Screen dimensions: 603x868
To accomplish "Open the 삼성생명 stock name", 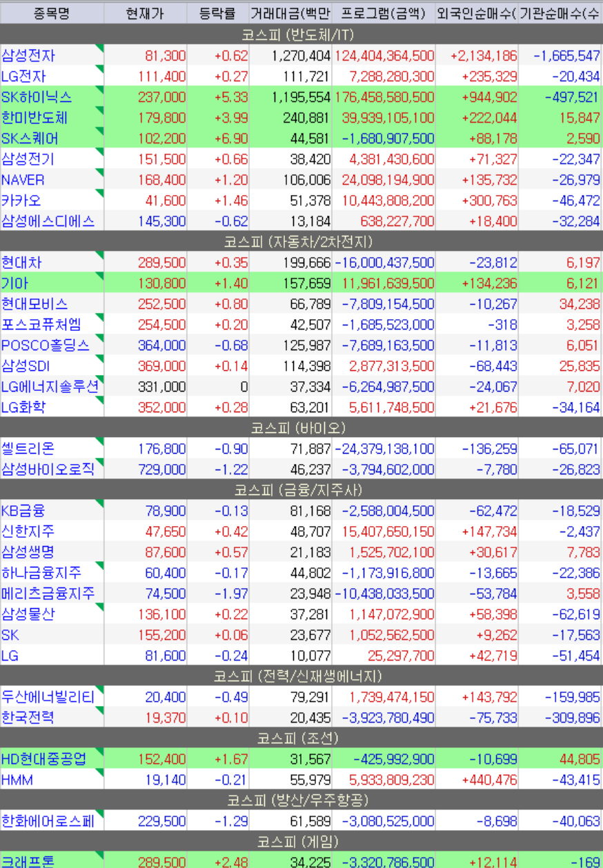I will pyautogui.click(x=28, y=552).
